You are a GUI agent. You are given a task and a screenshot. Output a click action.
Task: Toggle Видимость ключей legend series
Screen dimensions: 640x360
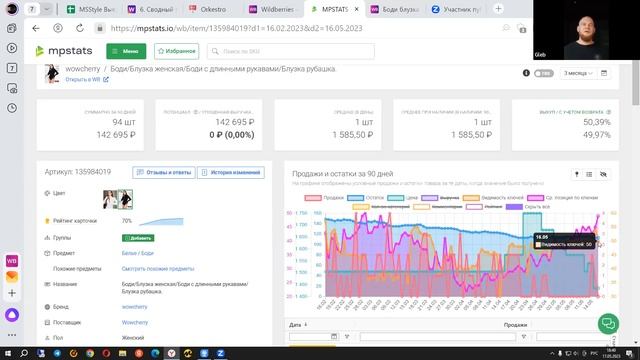click(493, 198)
